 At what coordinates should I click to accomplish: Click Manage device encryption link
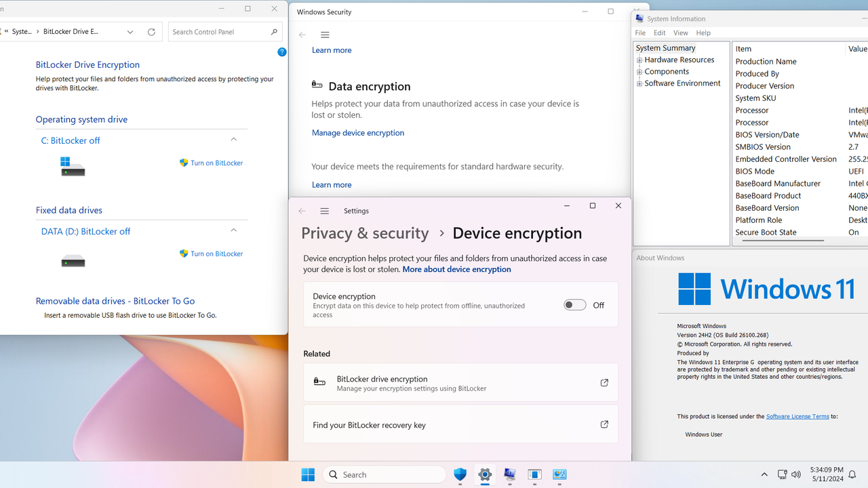tap(358, 133)
